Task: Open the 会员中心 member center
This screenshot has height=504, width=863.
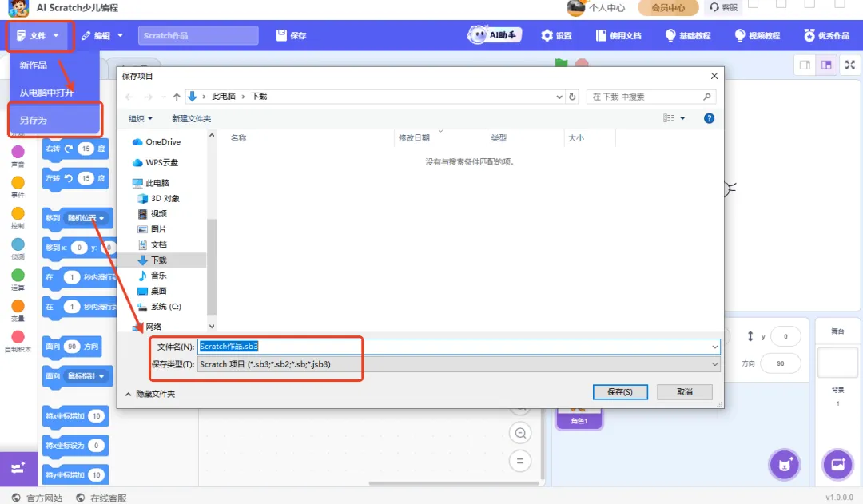Action: [x=668, y=8]
